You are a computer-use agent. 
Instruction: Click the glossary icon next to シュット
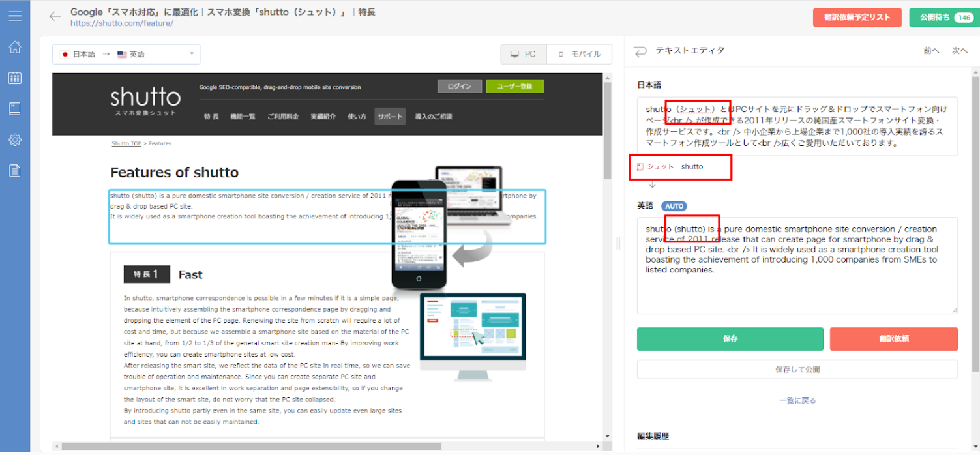point(640,167)
